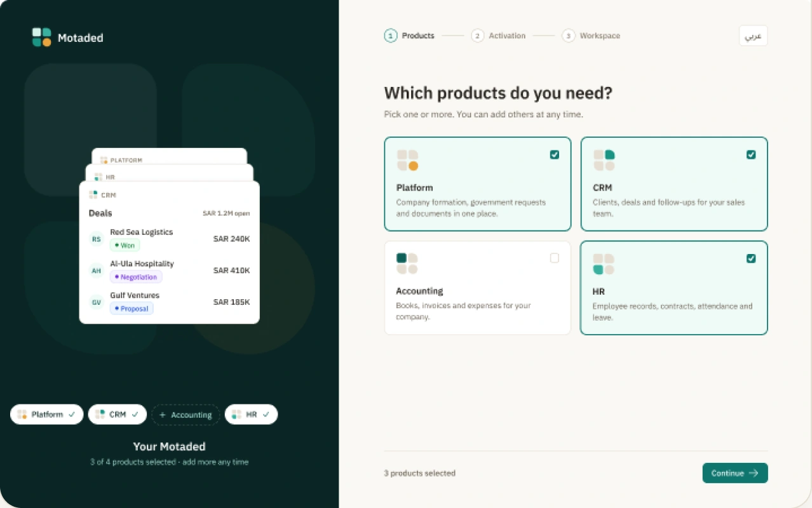Viewport: 812px width, 508px height.
Task: Click the Red Sea Logistics deal name
Action: (x=141, y=232)
